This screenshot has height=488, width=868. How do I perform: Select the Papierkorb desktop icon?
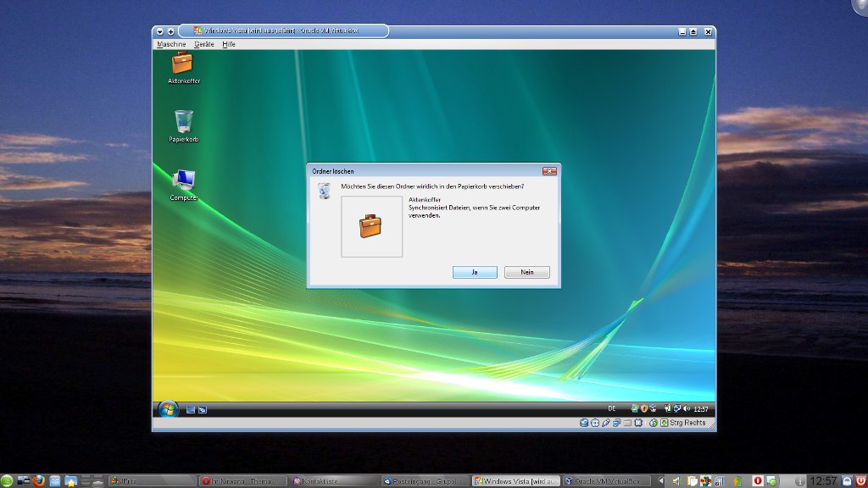point(183,126)
